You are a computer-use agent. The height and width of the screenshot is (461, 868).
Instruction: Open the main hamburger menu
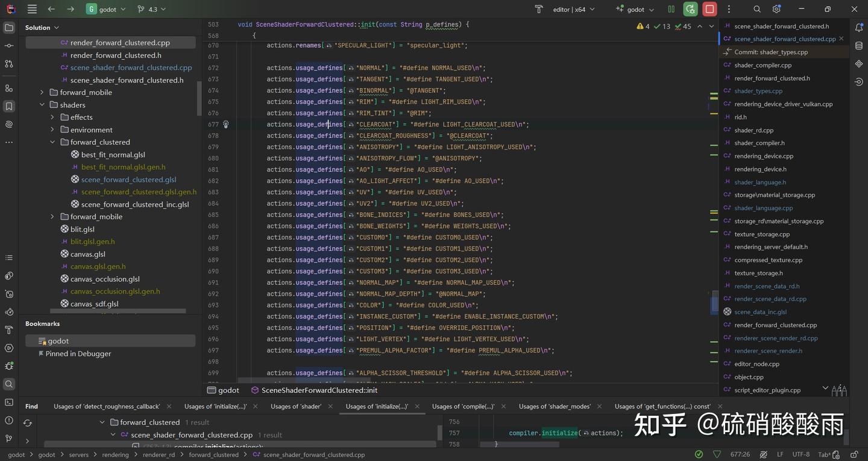pyautogui.click(x=31, y=9)
